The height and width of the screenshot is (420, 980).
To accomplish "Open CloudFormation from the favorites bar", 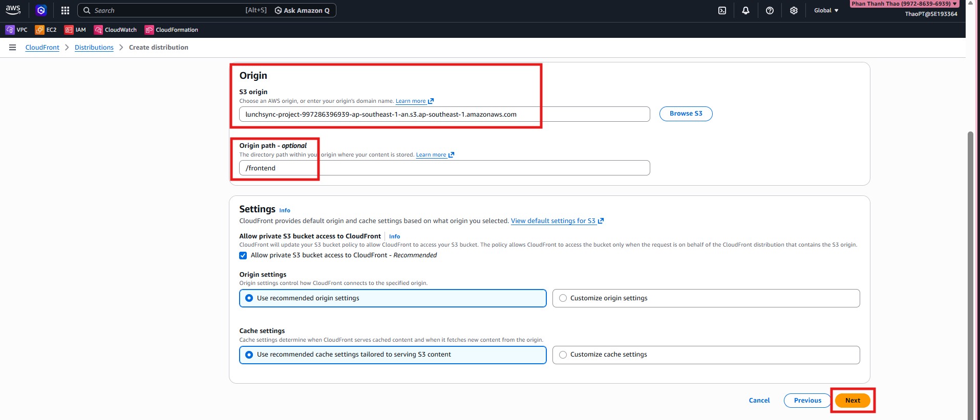I will click(171, 30).
